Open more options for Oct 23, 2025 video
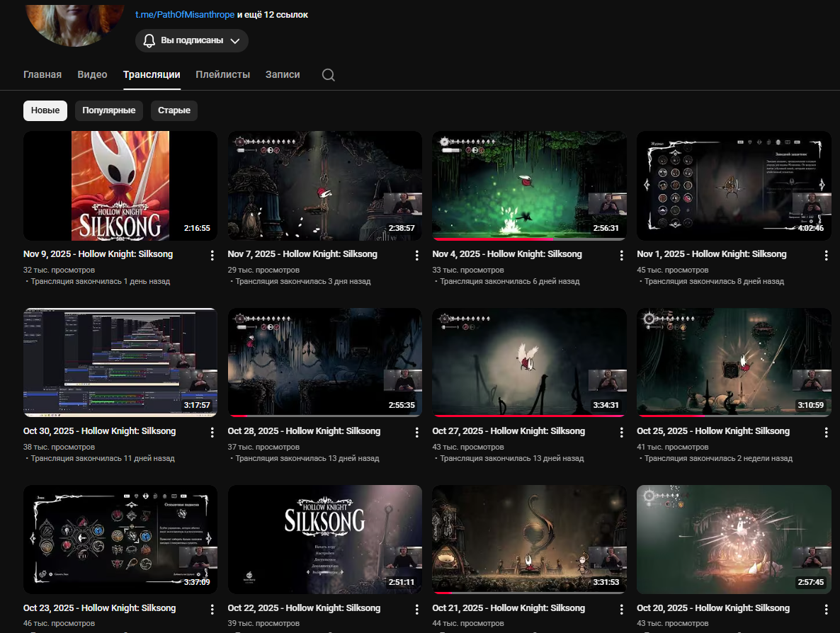This screenshot has width=840, height=633. [212, 610]
